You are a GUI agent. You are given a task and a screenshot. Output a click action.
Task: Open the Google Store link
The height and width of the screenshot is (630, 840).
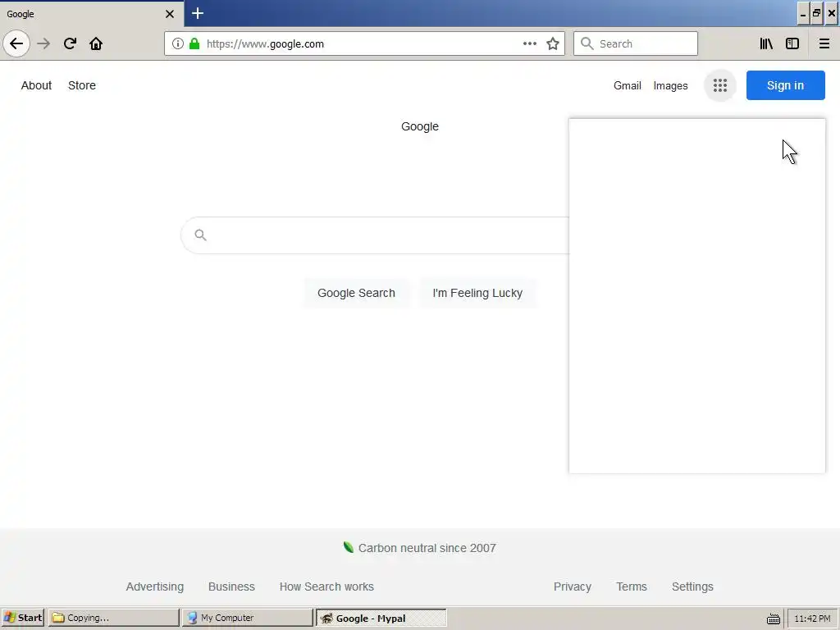(x=82, y=85)
